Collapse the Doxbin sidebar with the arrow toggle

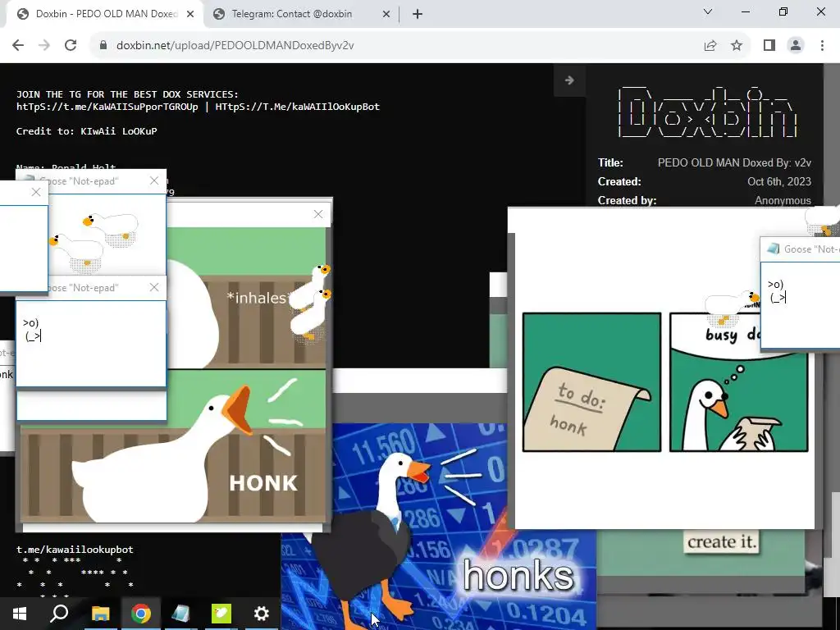(569, 80)
